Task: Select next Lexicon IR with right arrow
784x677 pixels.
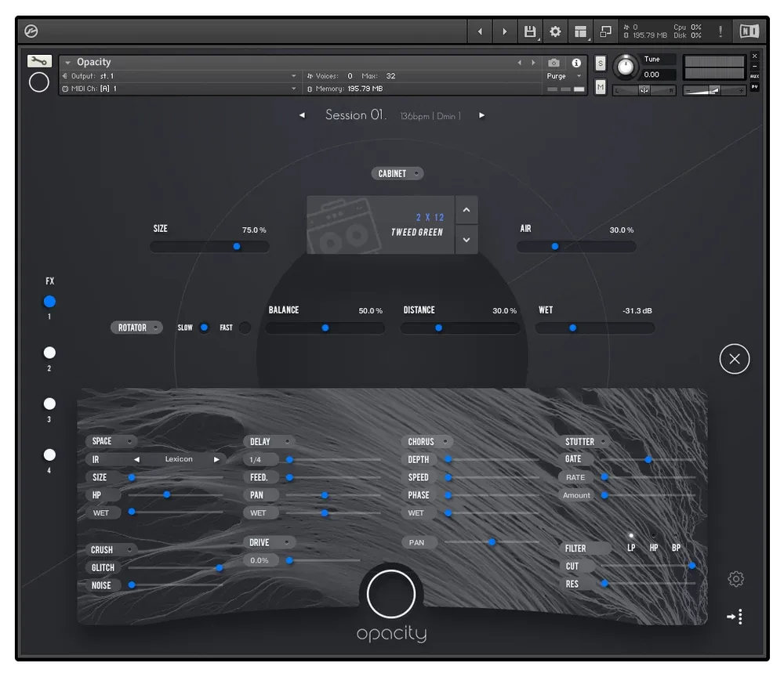Action: coord(216,459)
